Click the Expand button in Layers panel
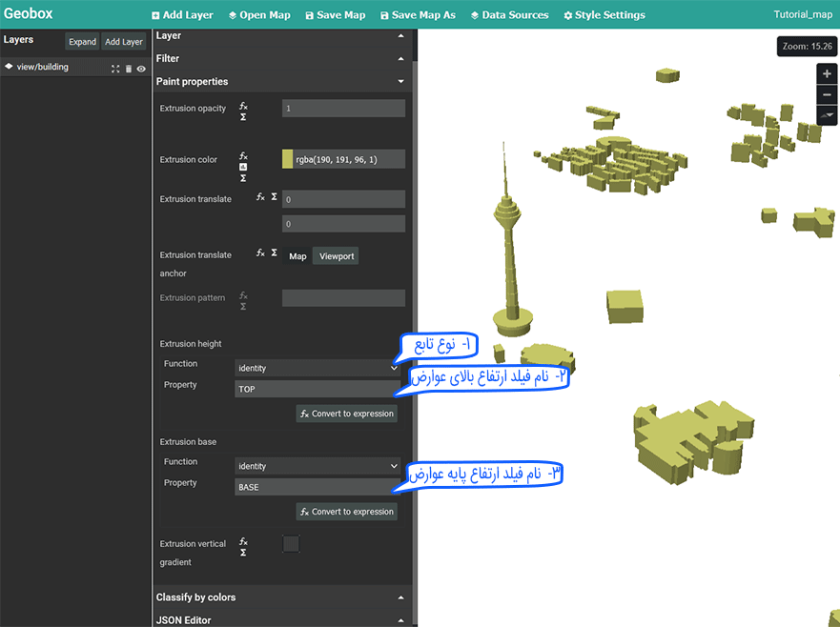 click(82, 42)
